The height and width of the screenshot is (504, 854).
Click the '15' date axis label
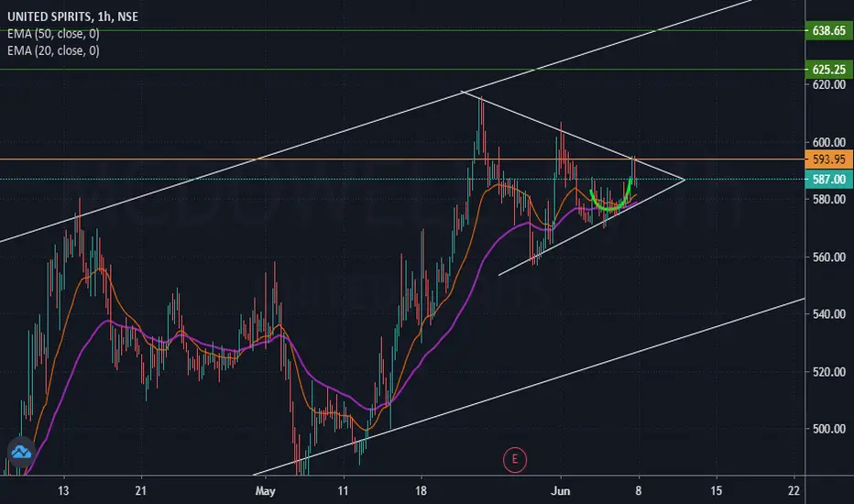717,491
